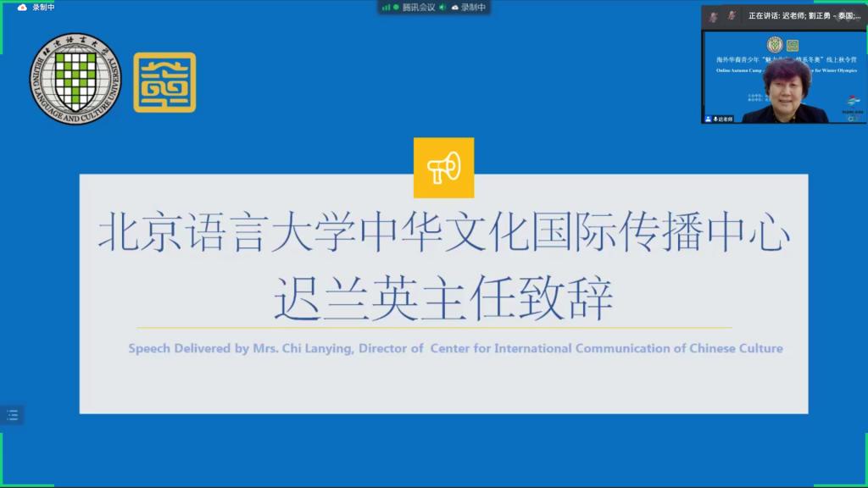Click the green network signal bars icon

tap(386, 8)
